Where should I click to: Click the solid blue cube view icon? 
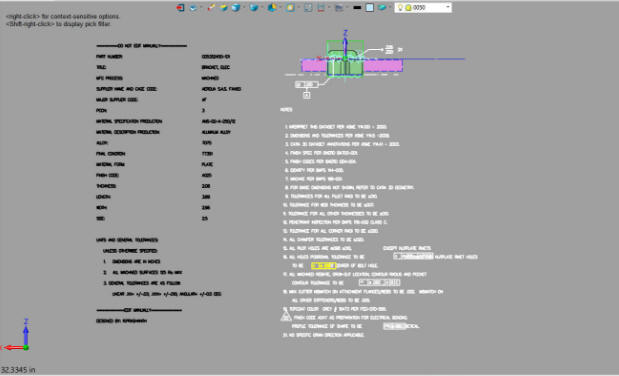coord(236,8)
